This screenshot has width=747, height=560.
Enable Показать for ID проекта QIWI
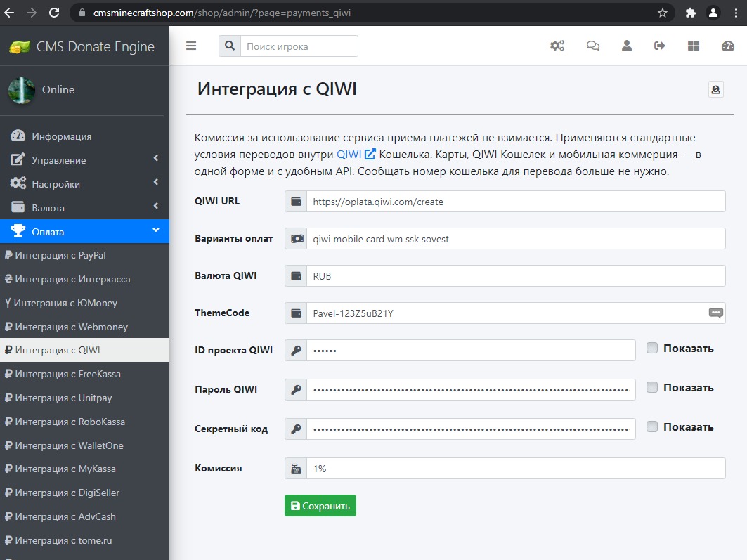coord(652,349)
